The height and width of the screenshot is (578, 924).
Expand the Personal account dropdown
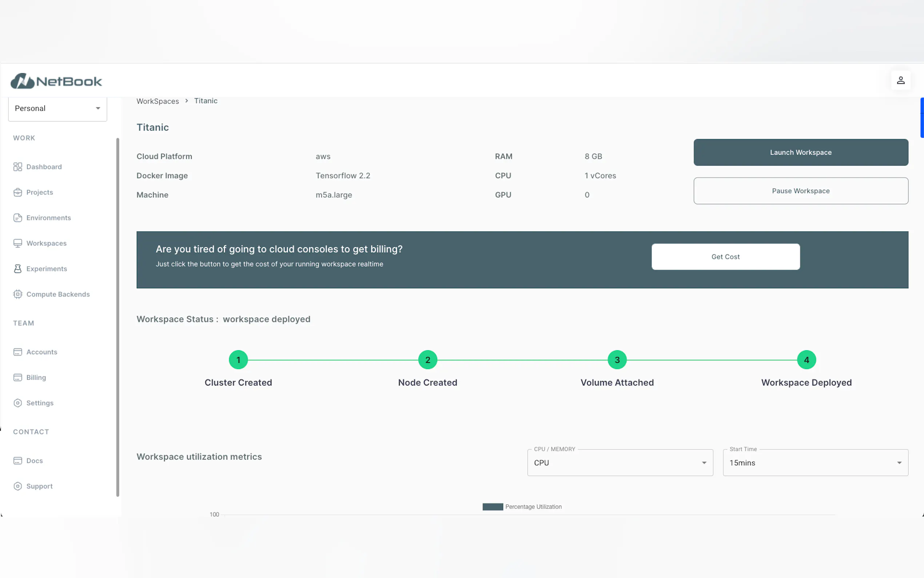pyautogui.click(x=57, y=108)
